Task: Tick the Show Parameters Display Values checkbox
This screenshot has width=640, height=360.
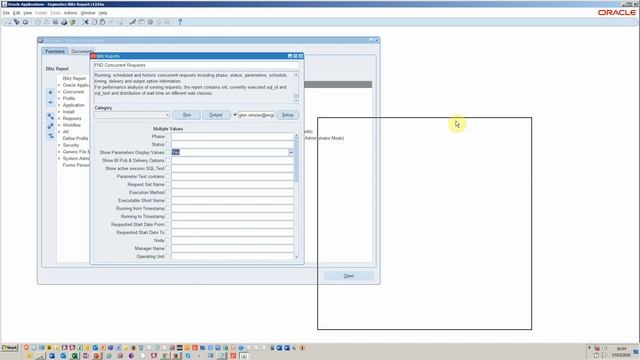Action: [167, 152]
